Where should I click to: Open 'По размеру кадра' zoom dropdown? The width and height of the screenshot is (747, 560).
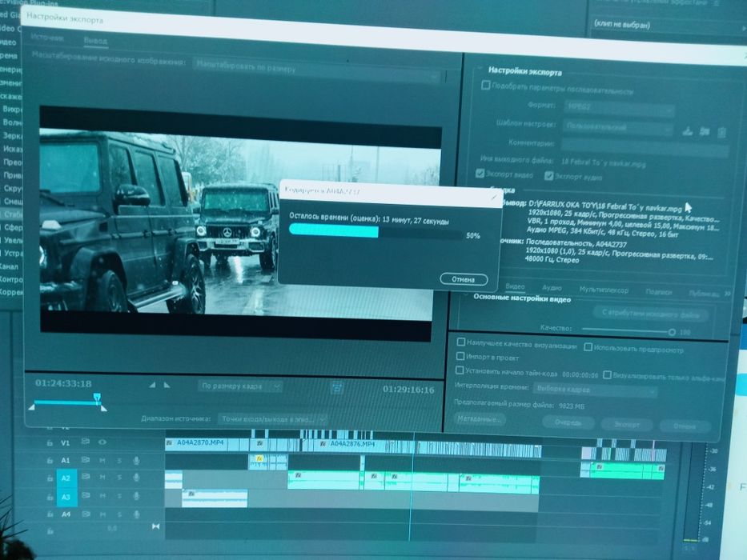tap(240, 386)
